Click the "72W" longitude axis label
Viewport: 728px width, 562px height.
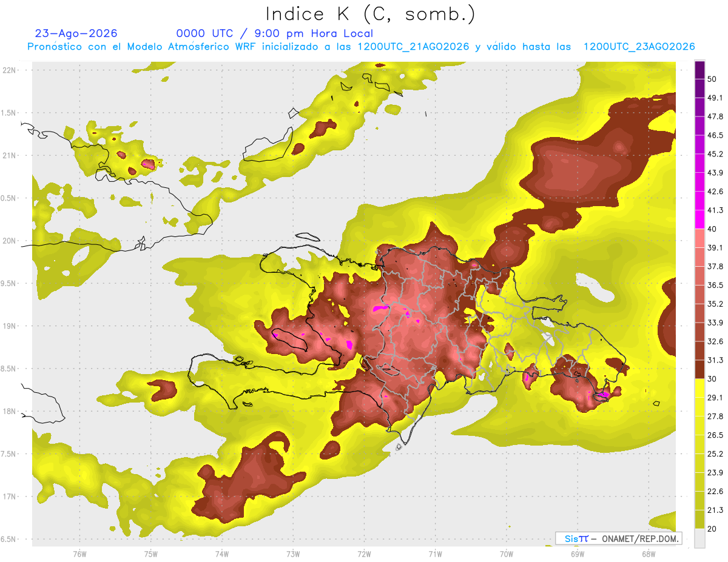coord(364,554)
